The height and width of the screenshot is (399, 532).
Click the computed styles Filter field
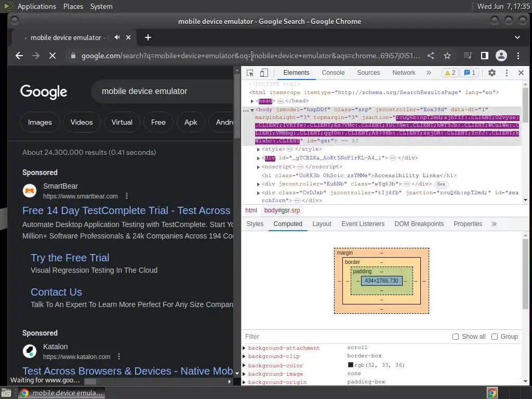[345, 337]
